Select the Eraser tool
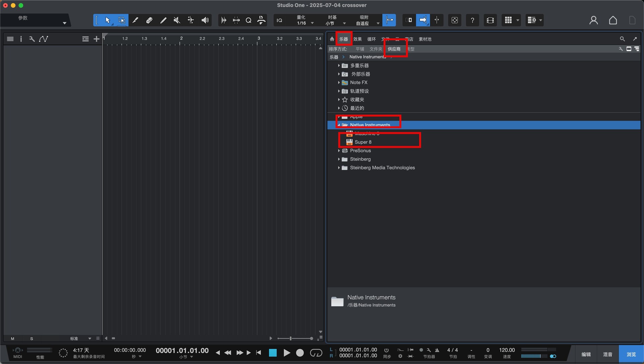The width and height of the screenshot is (644, 364). coord(149,20)
